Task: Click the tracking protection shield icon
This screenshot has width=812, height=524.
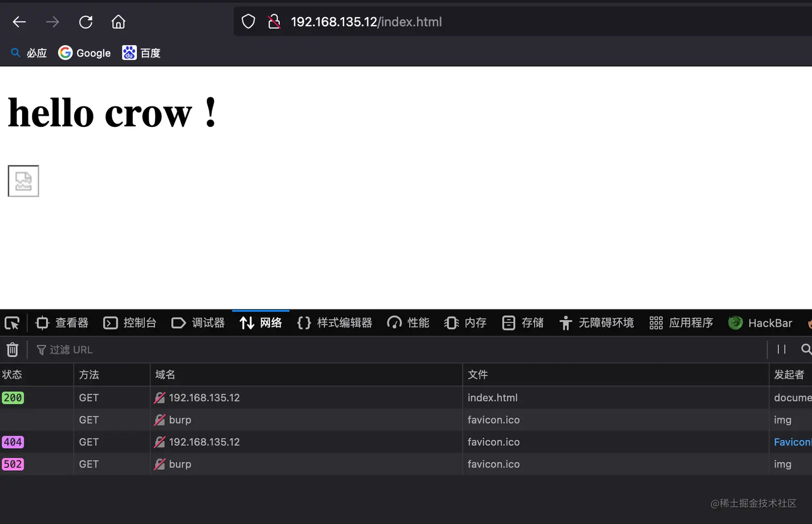Action: 248,21
